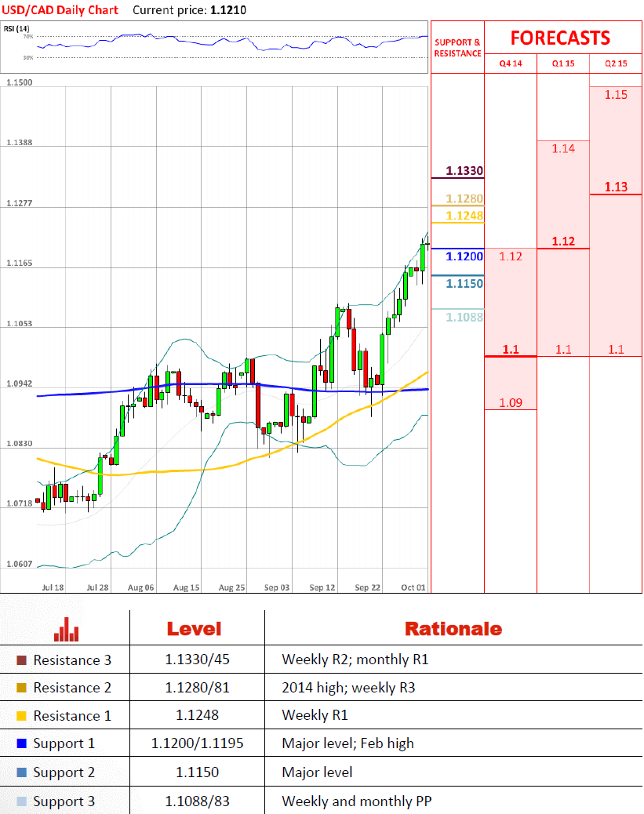The image size is (644, 814).
Task: Select the 'Support 2' row label
Action: 64,773
